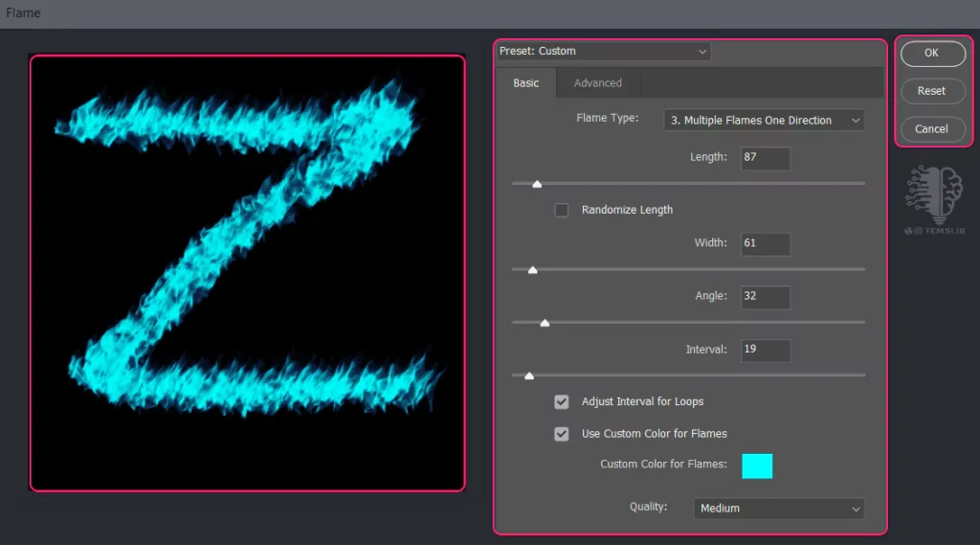Screen dimensions: 980x545
Task: Click the Length slider handle
Action: click(x=537, y=184)
